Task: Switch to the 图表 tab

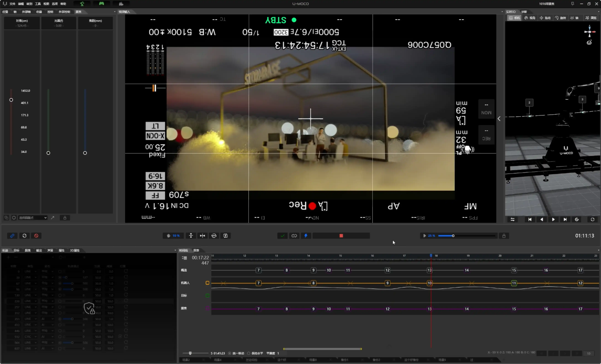Action: (x=196, y=250)
